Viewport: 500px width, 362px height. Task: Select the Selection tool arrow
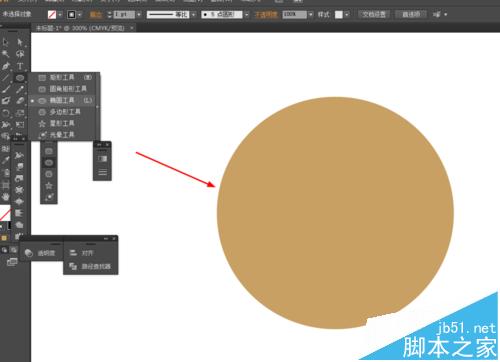point(5,42)
